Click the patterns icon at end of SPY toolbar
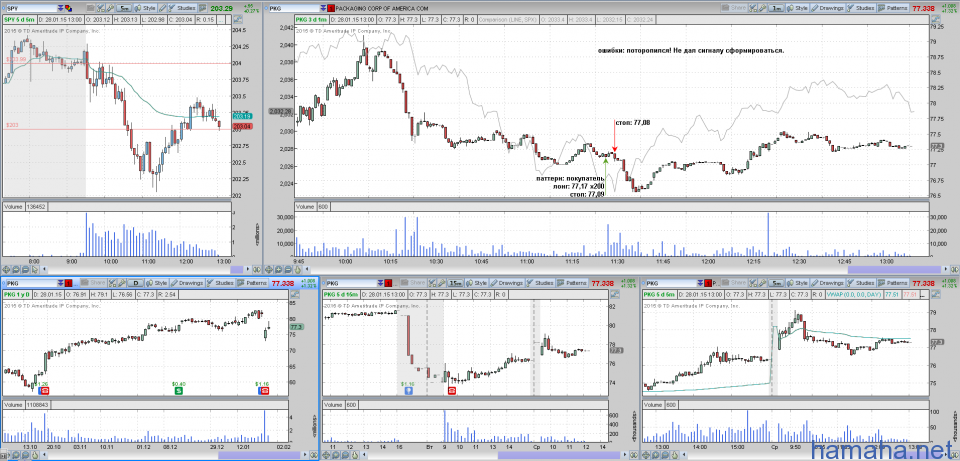 click(202, 8)
